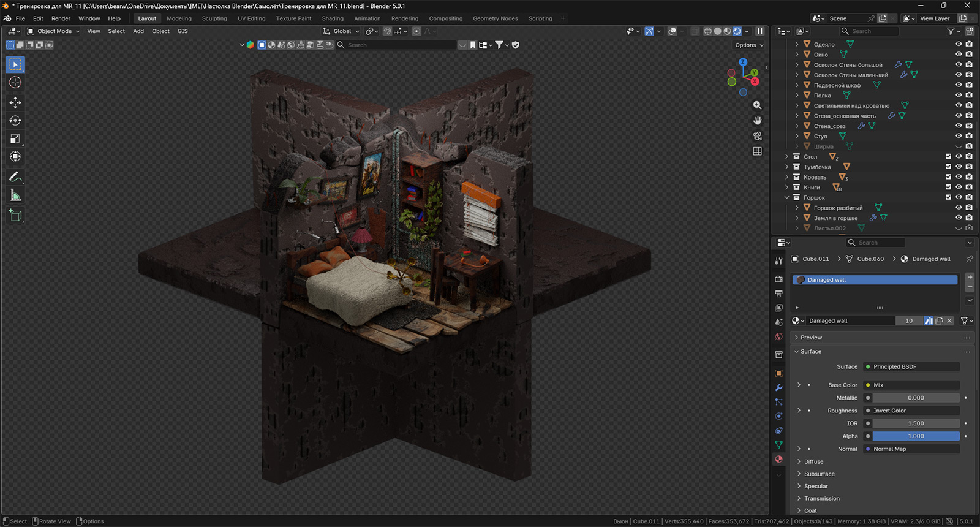
Task: Open the Object Mode dropdown
Action: 54,31
